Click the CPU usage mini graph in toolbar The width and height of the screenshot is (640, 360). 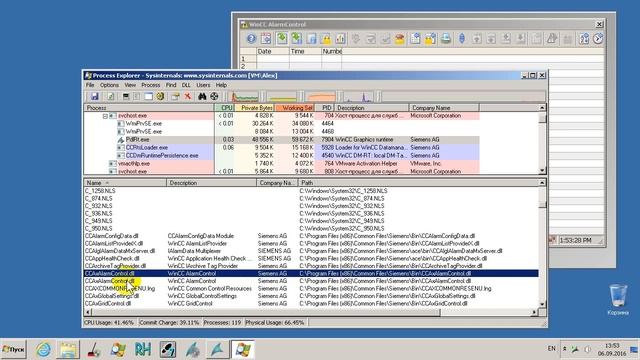coord(245,97)
